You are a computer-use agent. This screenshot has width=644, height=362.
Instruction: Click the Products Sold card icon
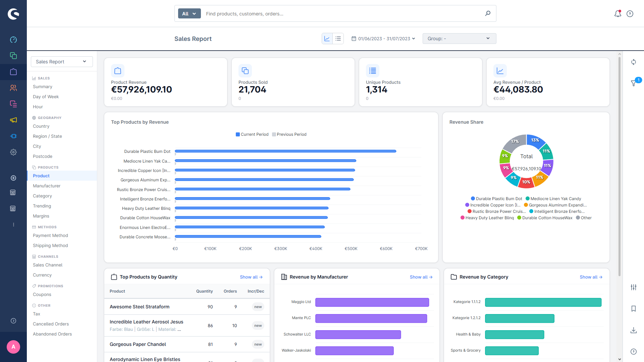click(245, 71)
